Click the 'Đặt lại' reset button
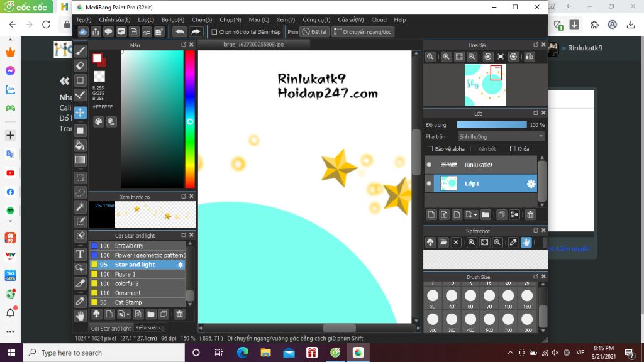Image resolution: width=644 pixels, height=362 pixels. [x=314, y=31]
